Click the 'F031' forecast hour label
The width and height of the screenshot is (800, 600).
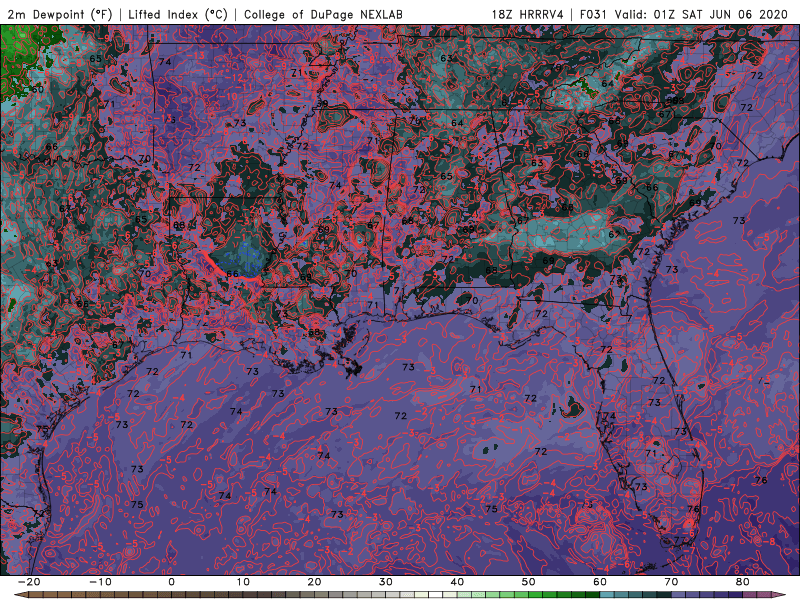tap(593, 15)
